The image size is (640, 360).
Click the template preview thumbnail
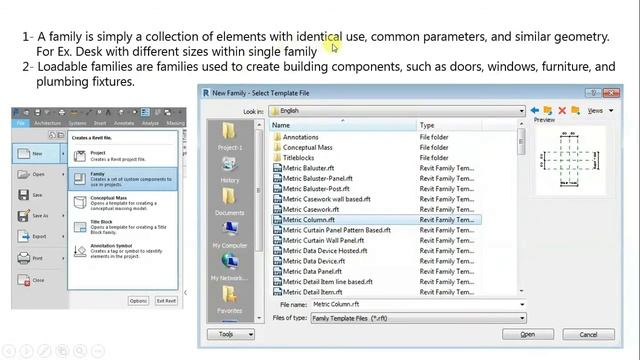(x=570, y=159)
